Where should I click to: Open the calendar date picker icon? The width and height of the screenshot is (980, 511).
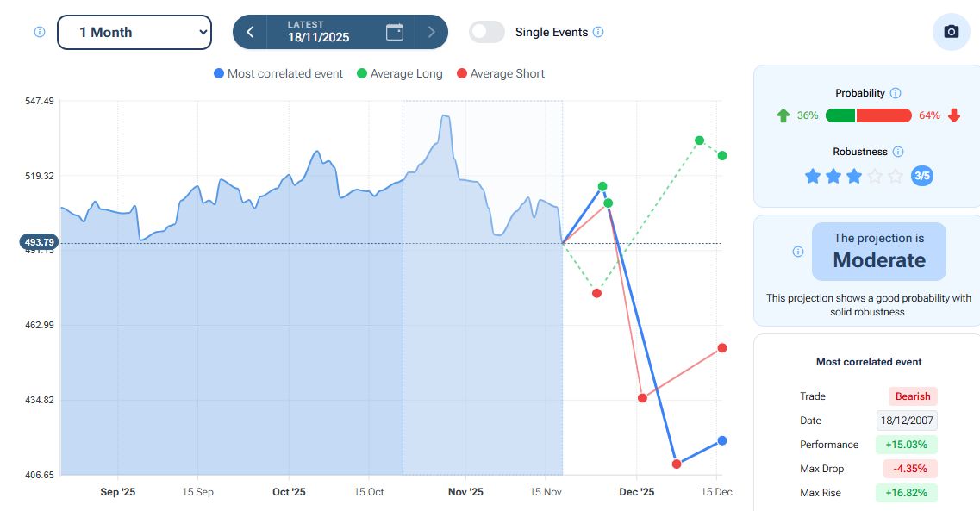[394, 32]
